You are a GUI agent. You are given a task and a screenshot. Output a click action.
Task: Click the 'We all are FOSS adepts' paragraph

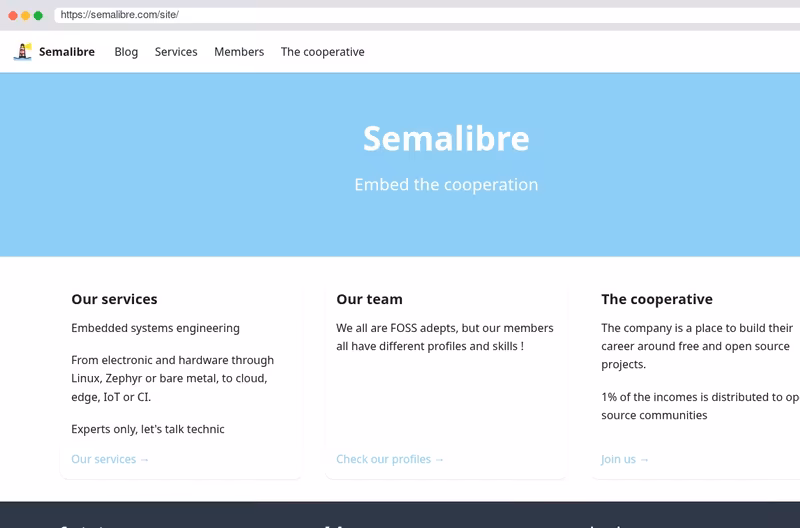pyautogui.click(x=445, y=337)
